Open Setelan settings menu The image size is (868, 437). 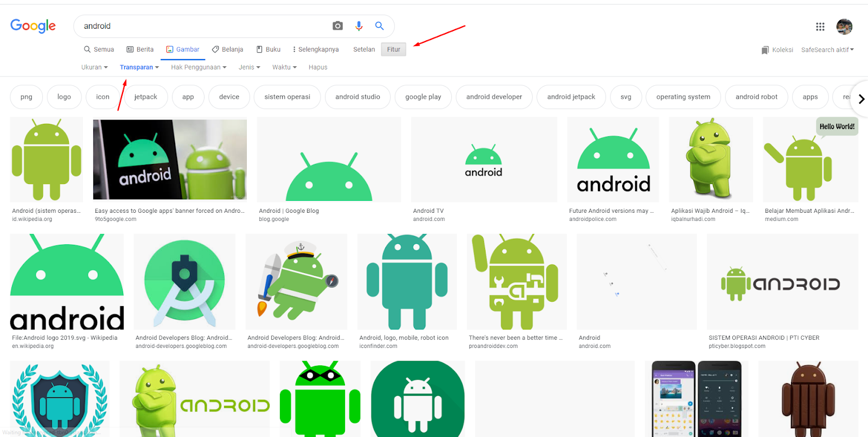coord(364,49)
